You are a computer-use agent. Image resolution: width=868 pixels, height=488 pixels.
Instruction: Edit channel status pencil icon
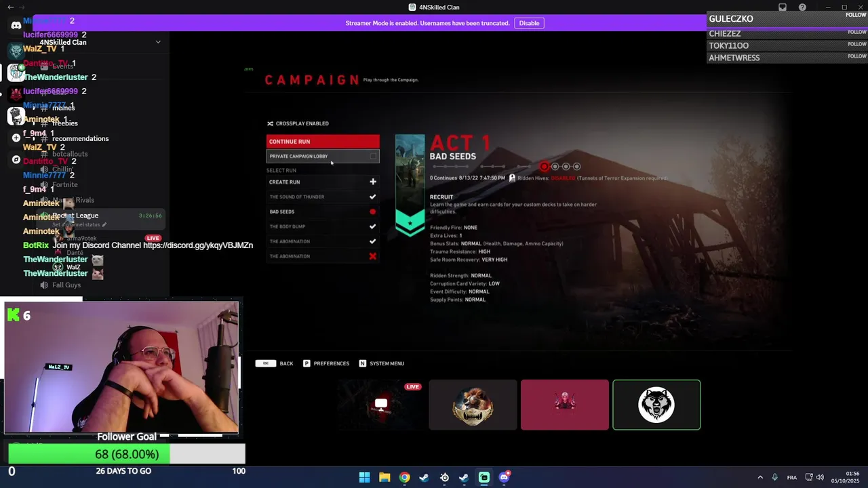tap(104, 224)
